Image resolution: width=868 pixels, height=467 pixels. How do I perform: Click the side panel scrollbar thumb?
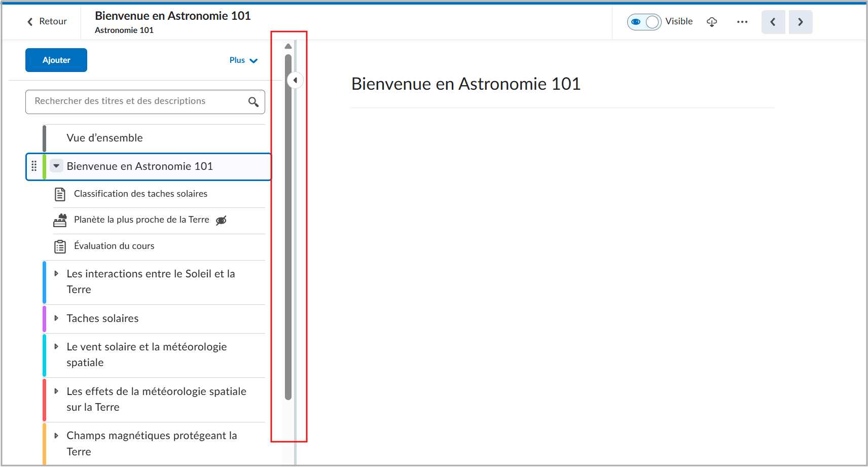pyautogui.click(x=288, y=227)
